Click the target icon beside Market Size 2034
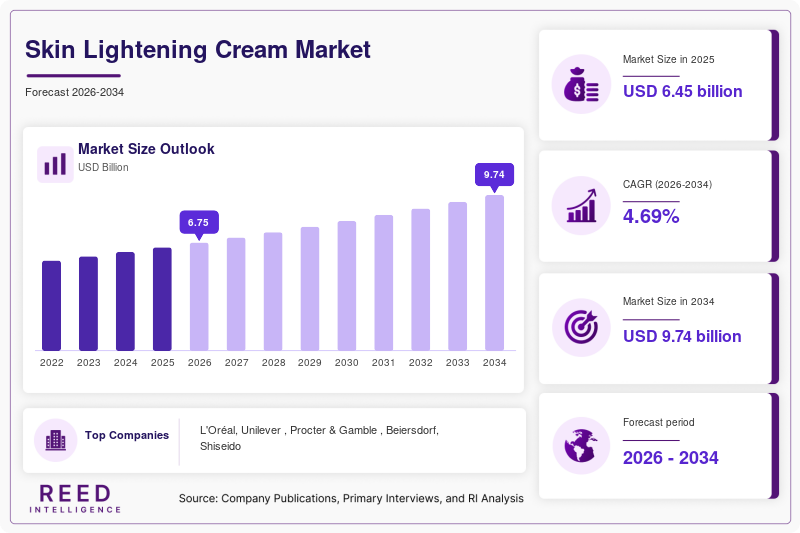The height and width of the screenshot is (533, 800). point(581,327)
